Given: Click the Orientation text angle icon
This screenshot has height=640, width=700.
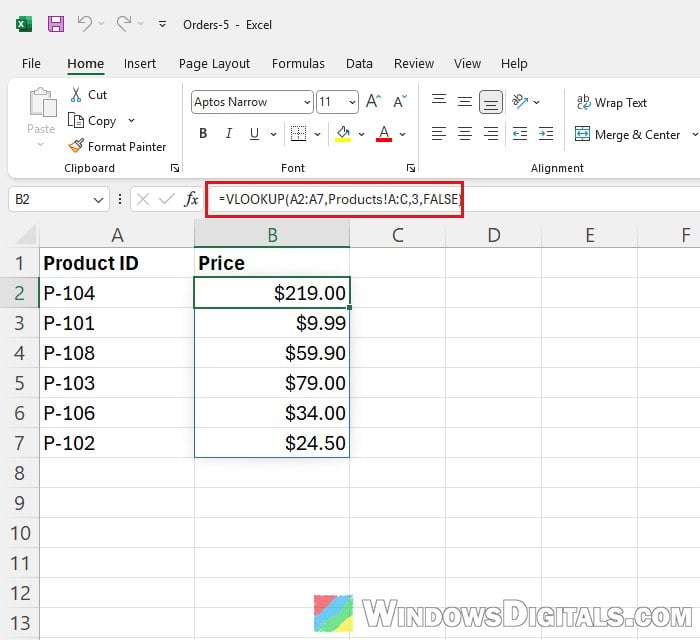Looking at the screenshot, I should [520, 101].
